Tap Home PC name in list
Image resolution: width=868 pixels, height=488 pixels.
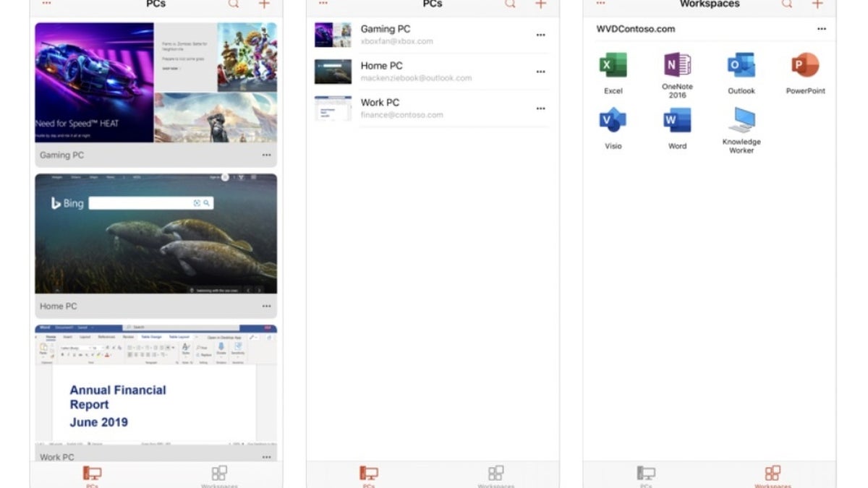(x=382, y=66)
